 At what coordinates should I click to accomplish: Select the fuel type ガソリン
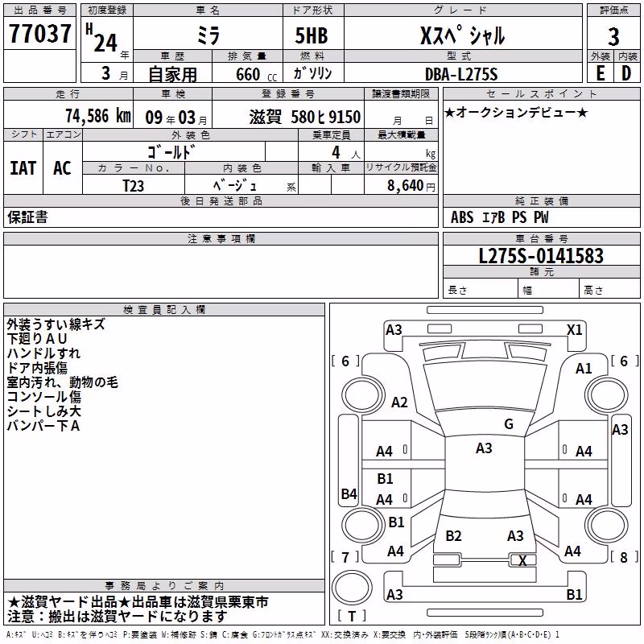coord(313,73)
